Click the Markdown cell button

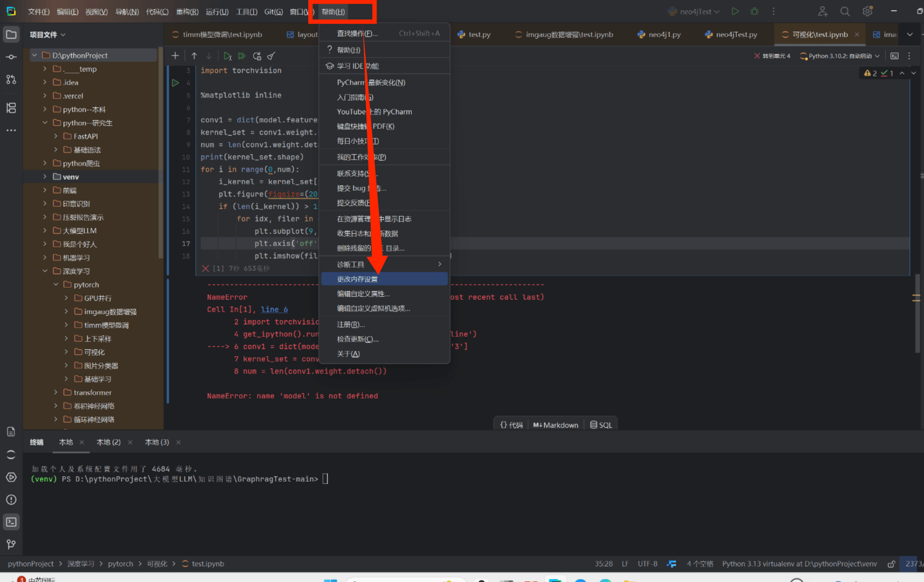(x=555, y=425)
